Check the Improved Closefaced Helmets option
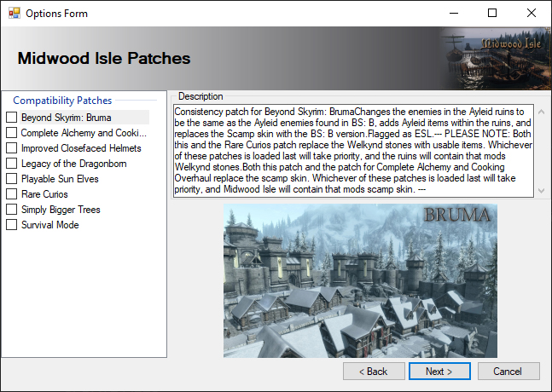Viewport: 552px width, 392px height. point(11,148)
